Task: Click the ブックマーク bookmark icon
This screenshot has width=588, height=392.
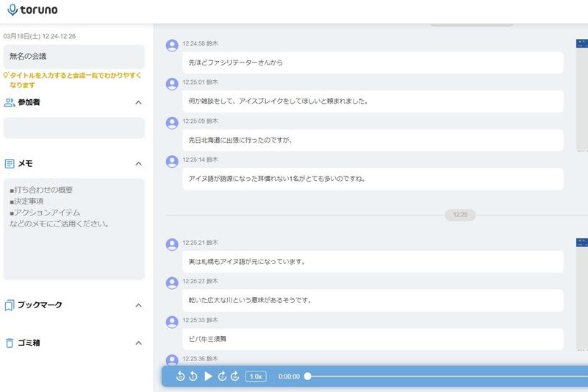Action: (10, 305)
